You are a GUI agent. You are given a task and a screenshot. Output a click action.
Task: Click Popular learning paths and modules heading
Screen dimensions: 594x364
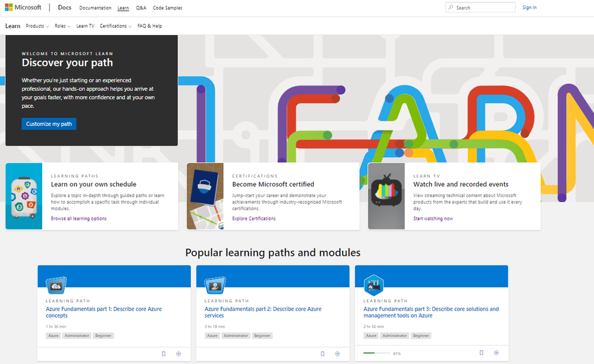(273, 253)
